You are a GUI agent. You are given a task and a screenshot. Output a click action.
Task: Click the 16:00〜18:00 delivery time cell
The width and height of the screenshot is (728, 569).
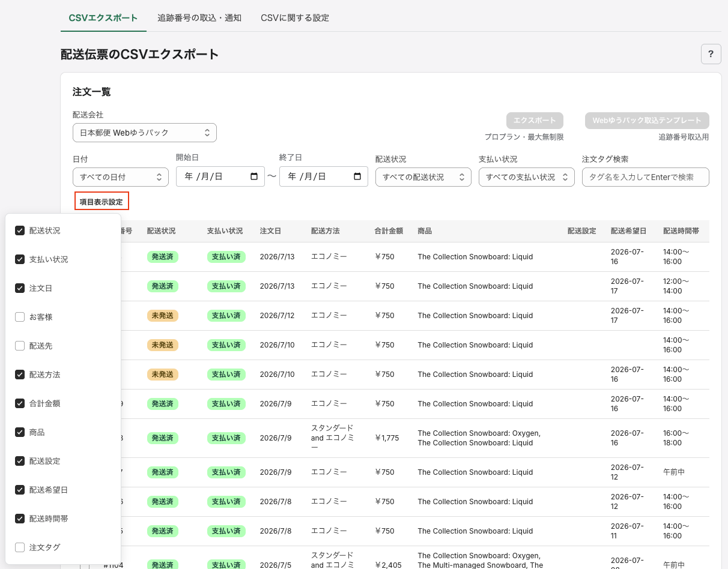(676, 438)
